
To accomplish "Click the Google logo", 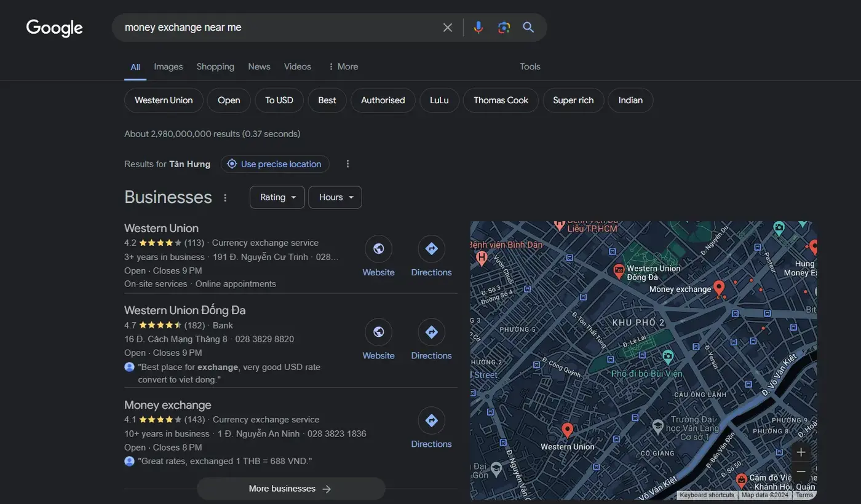I will coord(54,28).
